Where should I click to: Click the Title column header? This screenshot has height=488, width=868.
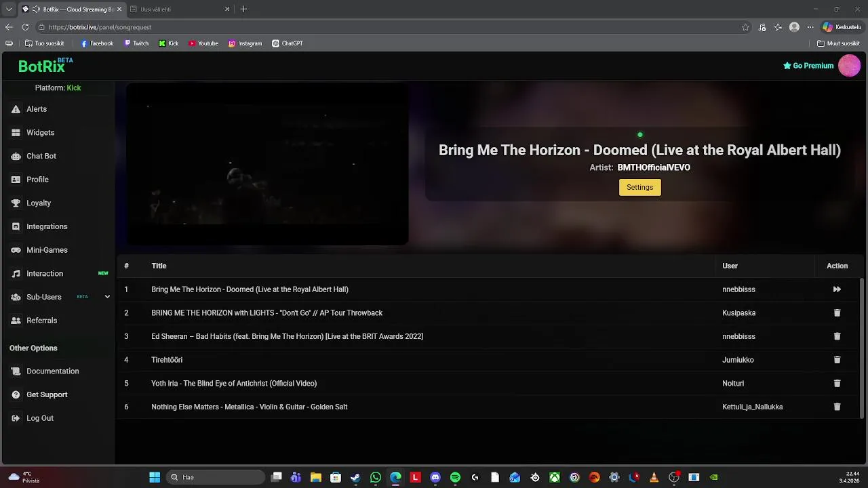click(159, 266)
